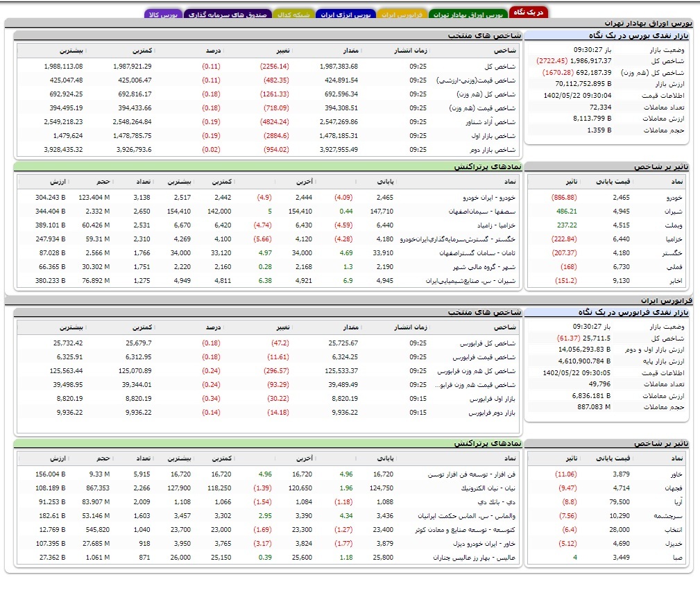This screenshot has width=700, height=593.
Task: Click the 'ارزش' column header in Tehran transactions
Action: 58,181
